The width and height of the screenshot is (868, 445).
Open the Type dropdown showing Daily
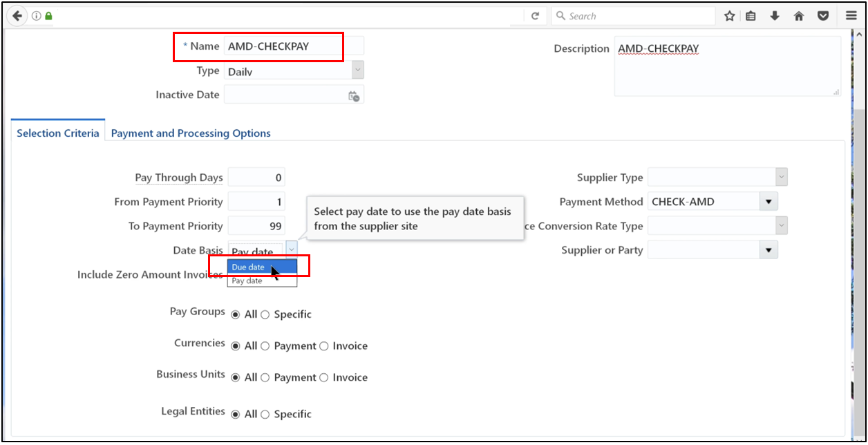[x=357, y=70]
